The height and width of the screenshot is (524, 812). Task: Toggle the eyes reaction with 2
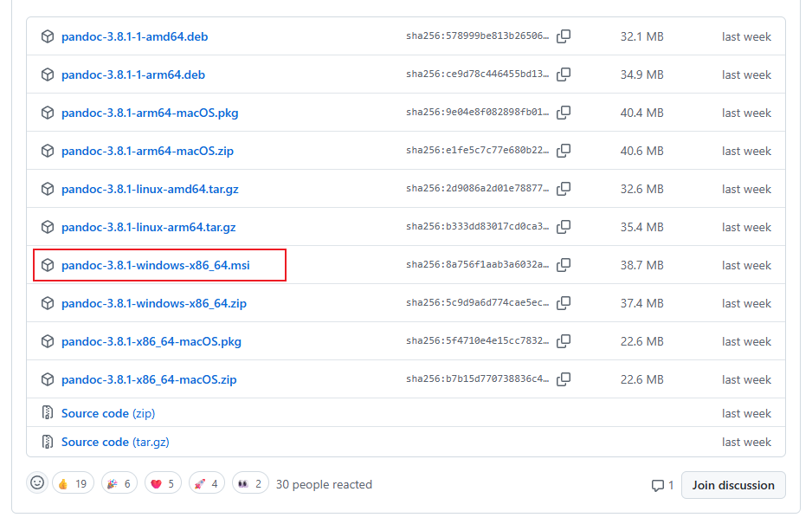click(x=250, y=483)
